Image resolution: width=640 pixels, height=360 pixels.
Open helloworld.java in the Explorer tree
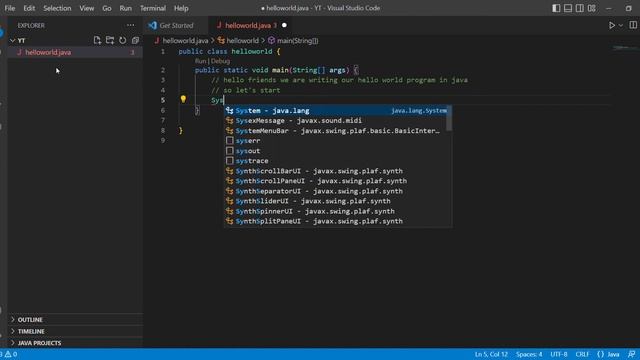pyautogui.click(x=75, y=52)
